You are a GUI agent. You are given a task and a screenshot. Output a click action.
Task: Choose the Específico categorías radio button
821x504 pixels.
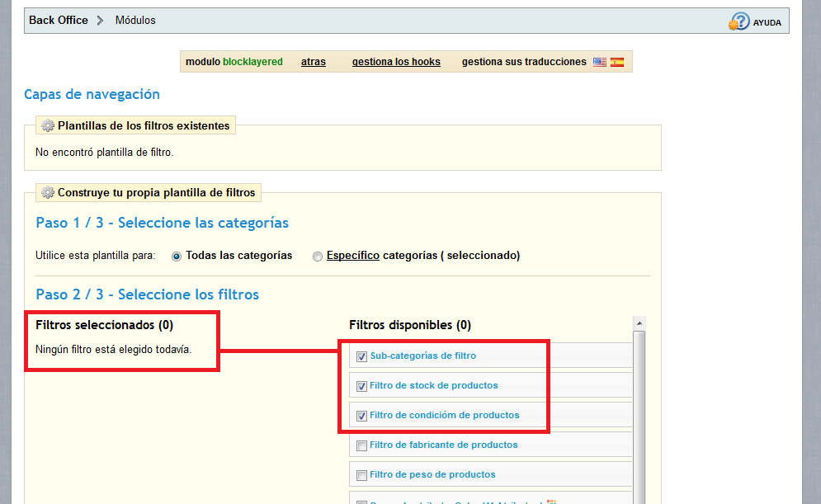tap(318, 257)
